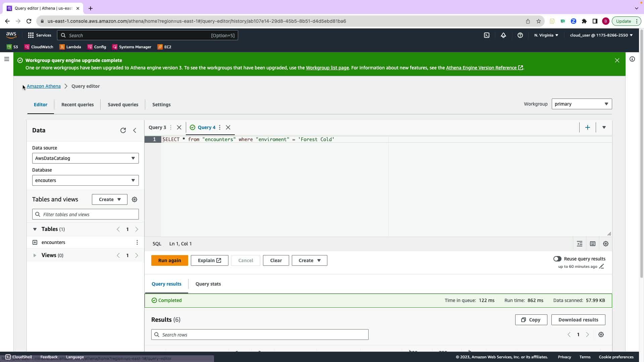Open the Query stats tab
This screenshot has width=644, height=362.
(x=208, y=284)
